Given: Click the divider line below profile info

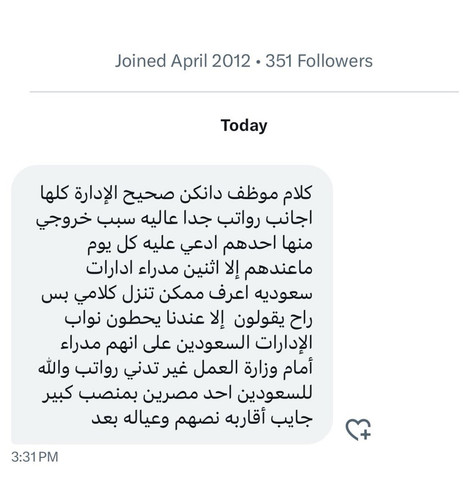Looking at the screenshot, I should click(x=244, y=91).
